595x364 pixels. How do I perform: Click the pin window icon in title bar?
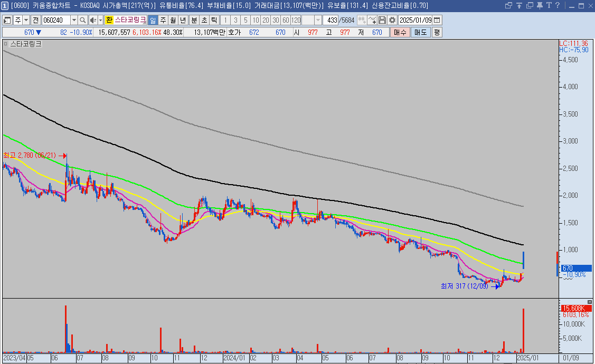pos(539,5)
